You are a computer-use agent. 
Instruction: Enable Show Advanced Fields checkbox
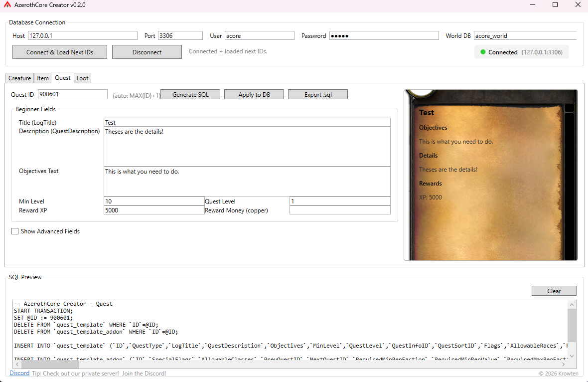coord(15,231)
